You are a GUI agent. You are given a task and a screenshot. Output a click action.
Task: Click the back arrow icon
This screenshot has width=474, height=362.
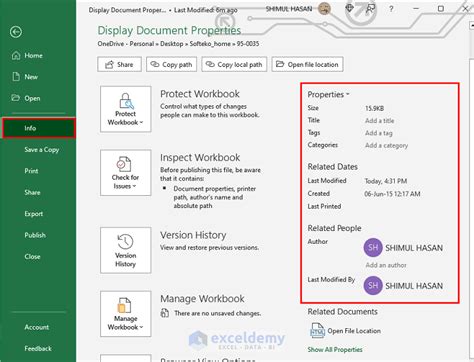click(x=16, y=32)
